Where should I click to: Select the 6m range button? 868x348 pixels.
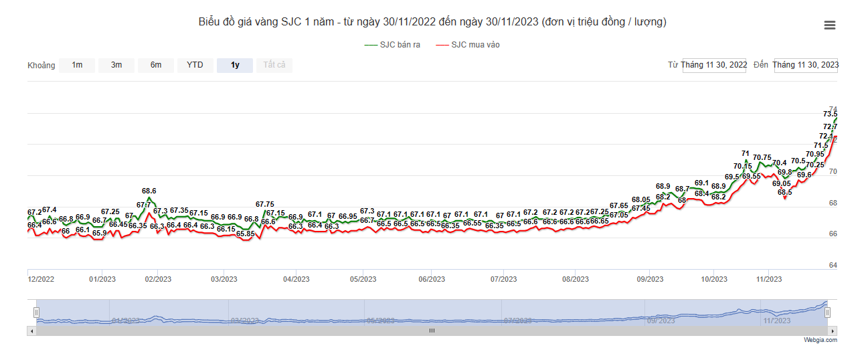(x=156, y=65)
